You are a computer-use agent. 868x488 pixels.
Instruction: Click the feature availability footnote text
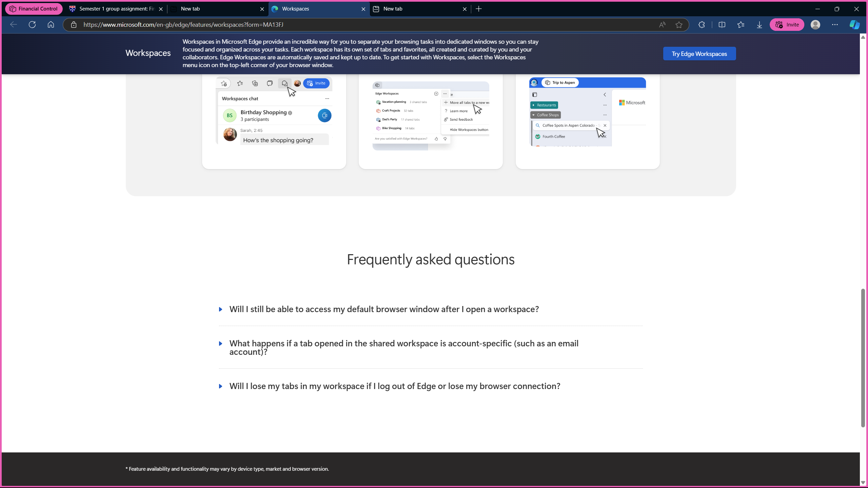click(227, 469)
